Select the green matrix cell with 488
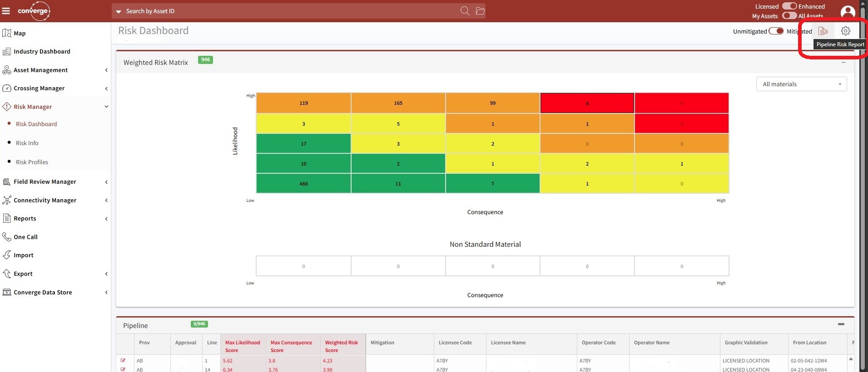The image size is (868, 372). click(303, 184)
